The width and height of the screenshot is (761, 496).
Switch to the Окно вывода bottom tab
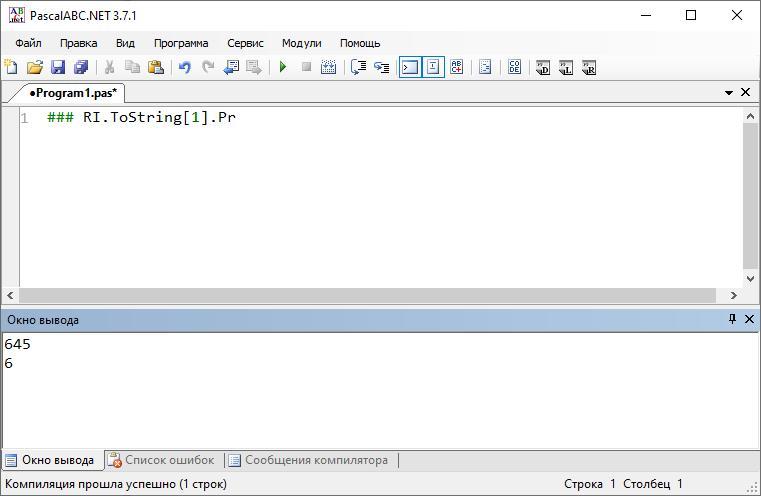(x=51, y=460)
